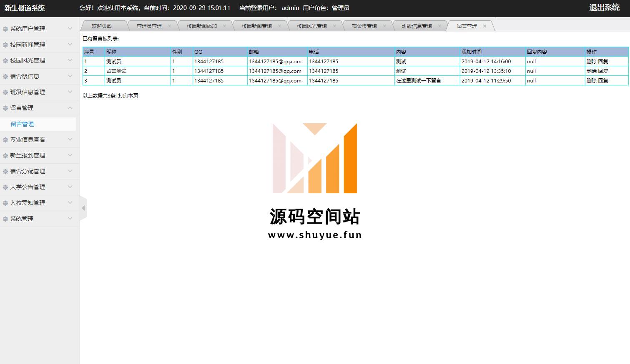Click 删除 for message row 3

pos(591,80)
